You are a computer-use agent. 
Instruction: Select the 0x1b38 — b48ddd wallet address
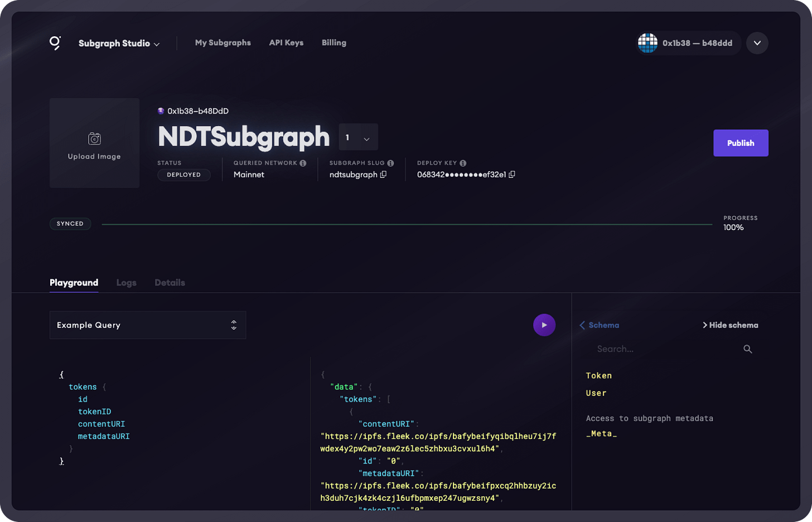pyautogui.click(x=697, y=43)
